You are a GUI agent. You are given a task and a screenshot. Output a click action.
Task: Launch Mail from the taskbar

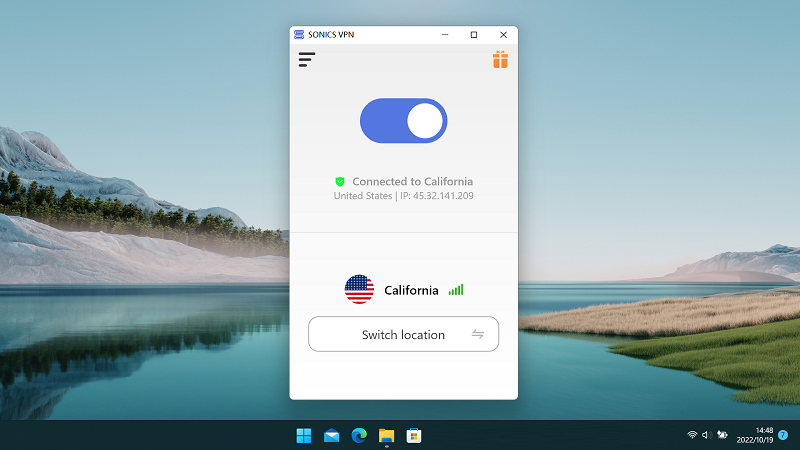(x=331, y=435)
